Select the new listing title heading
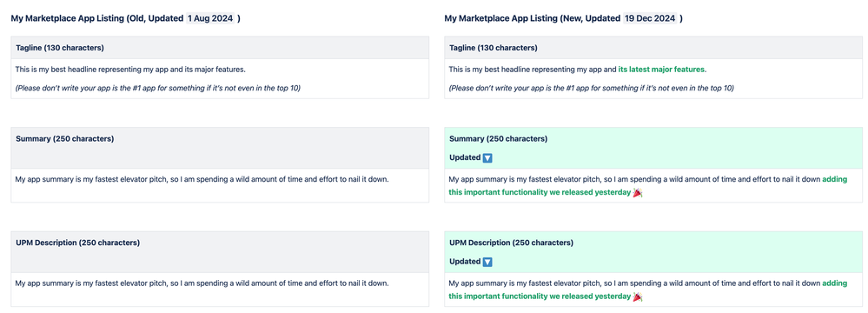The image size is (868, 313). tap(564, 18)
